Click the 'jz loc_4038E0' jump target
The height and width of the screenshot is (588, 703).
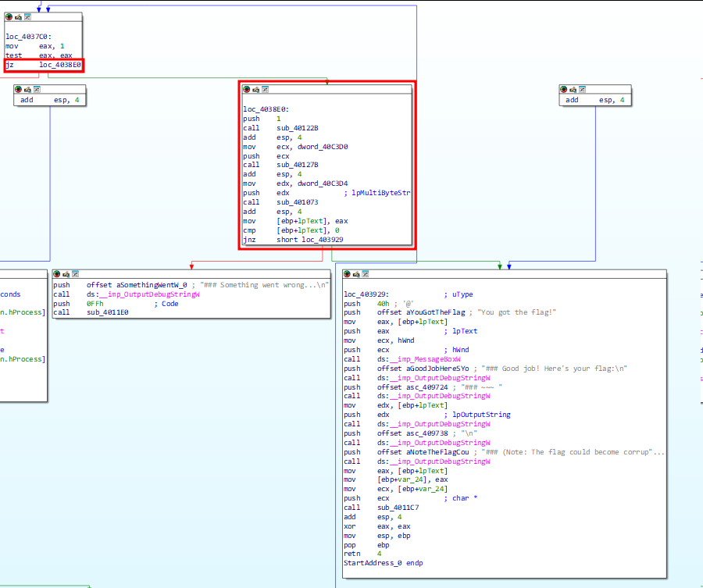59,65
